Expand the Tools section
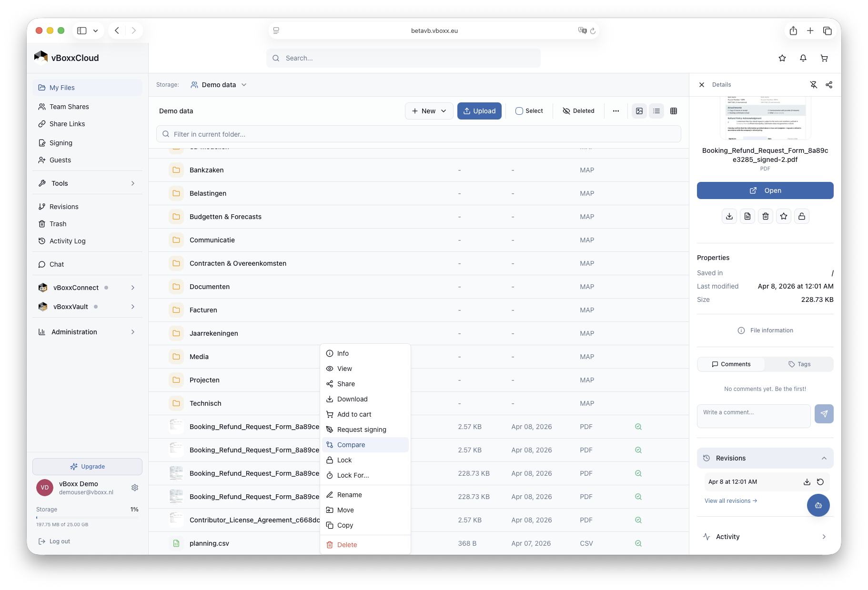Image resolution: width=868 pixels, height=590 pixels. point(87,183)
